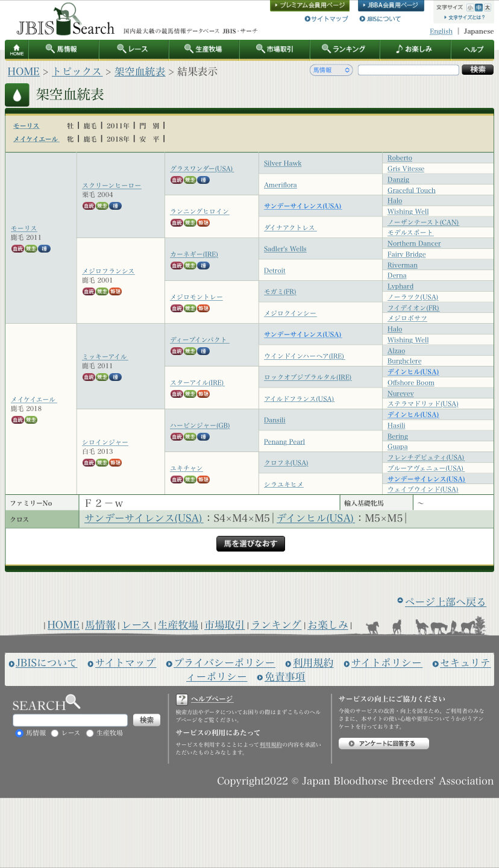Image resolution: width=499 pixels, height=868 pixels.
Task: Open orange 繁殖 badge under メジロフランシス
Action: [116, 292]
